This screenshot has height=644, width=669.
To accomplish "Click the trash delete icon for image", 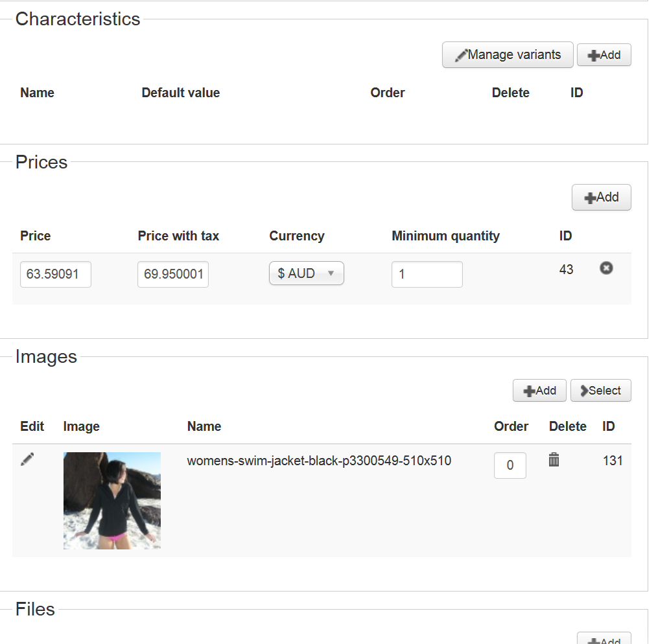I will (554, 460).
